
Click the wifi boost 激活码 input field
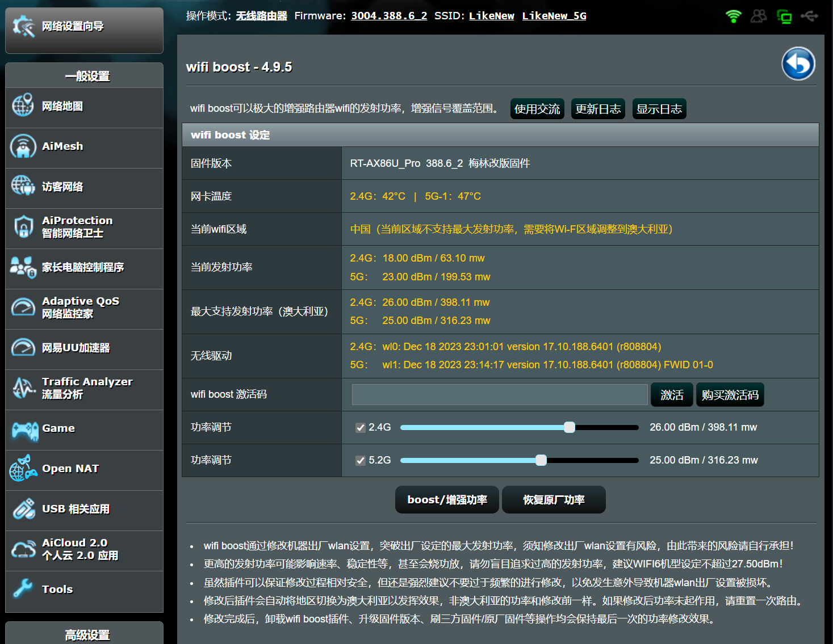499,394
